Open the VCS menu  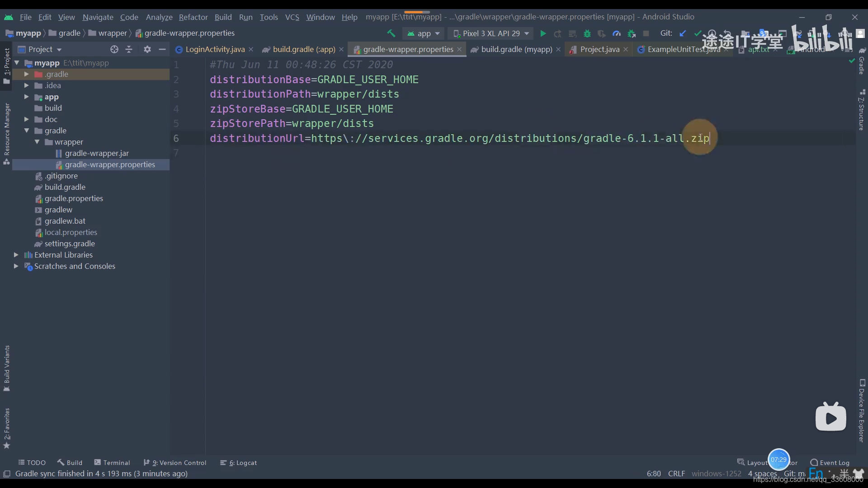pyautogui.click(x=292, y=17)
